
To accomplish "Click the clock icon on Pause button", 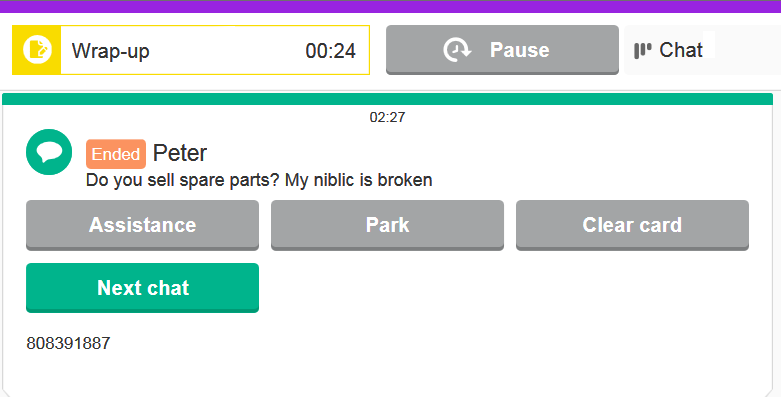I will click(457, 50).
